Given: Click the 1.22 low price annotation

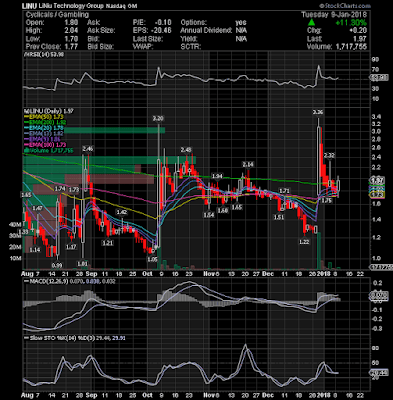Looking at the screenshot, I should tap(304, 242).
